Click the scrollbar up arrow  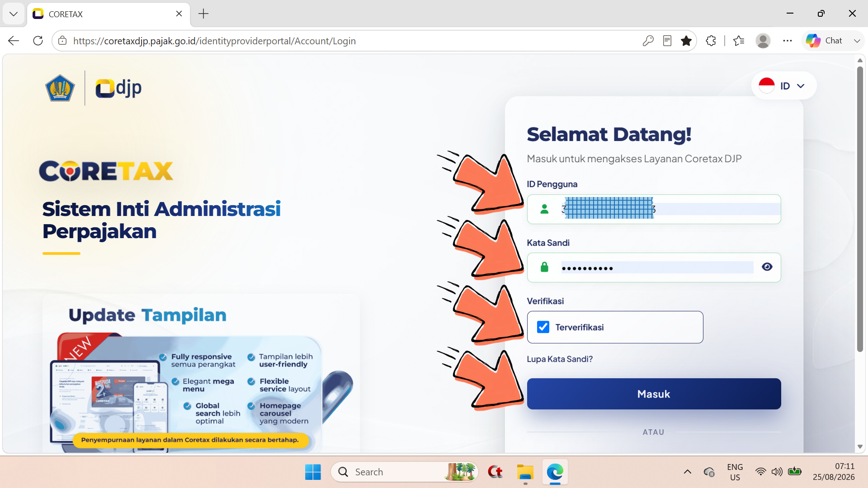click(x=860, y=61)
